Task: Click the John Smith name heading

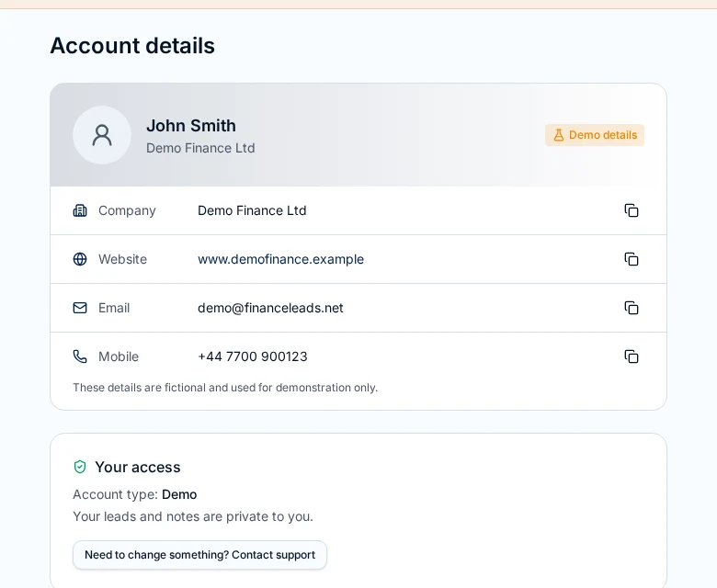Action: tap(191, 126)
